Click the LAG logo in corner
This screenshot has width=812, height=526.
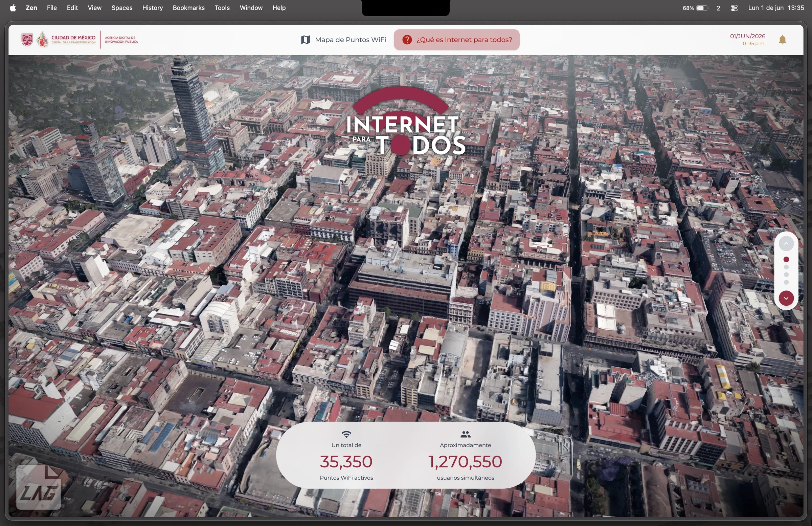pyautogui.click(x=38, y=487)
